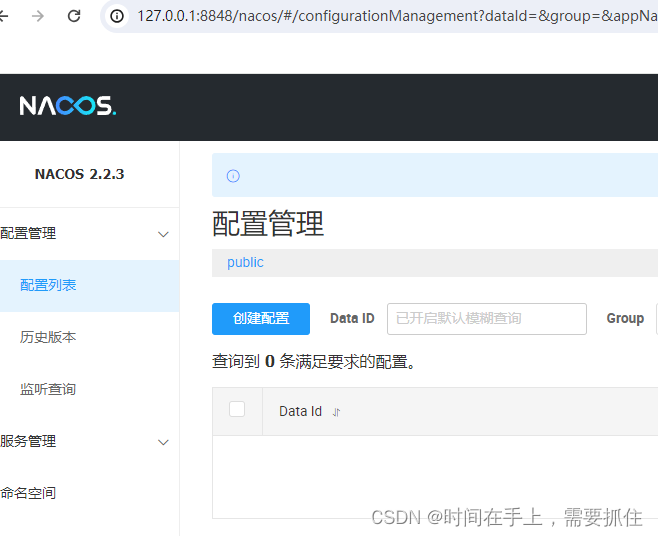
Task: Click the Data ID field label
Action: [352, 319]
